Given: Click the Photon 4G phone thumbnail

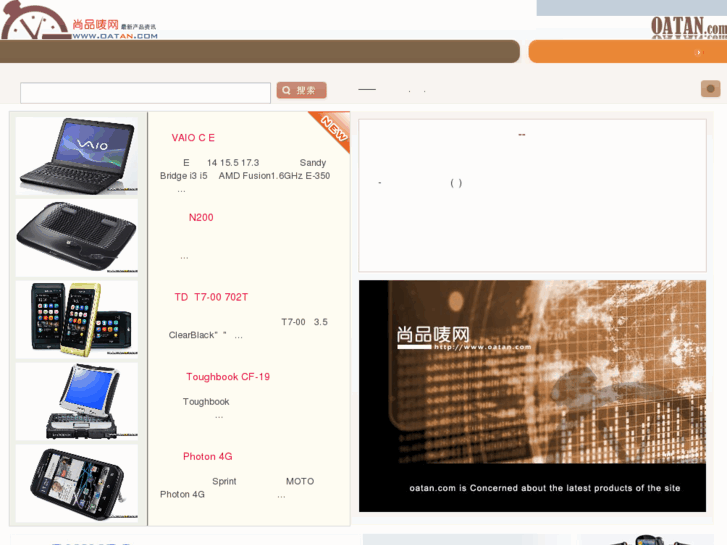Looking at the screenshot, I should [77, 483].
